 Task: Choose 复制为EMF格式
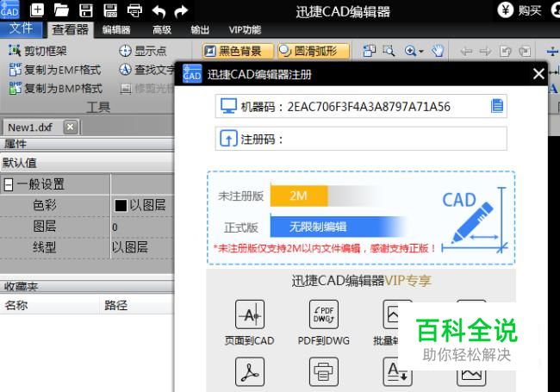pyautogui.click(x=54, y=70)
